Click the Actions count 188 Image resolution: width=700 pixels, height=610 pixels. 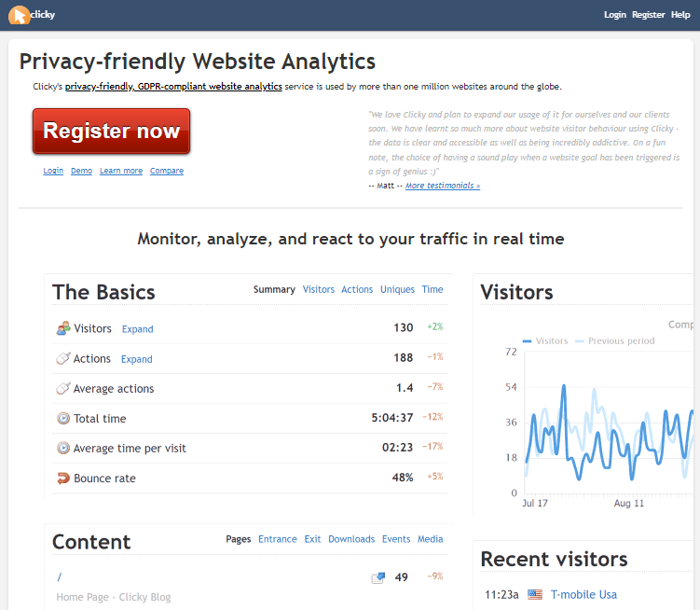403,357
